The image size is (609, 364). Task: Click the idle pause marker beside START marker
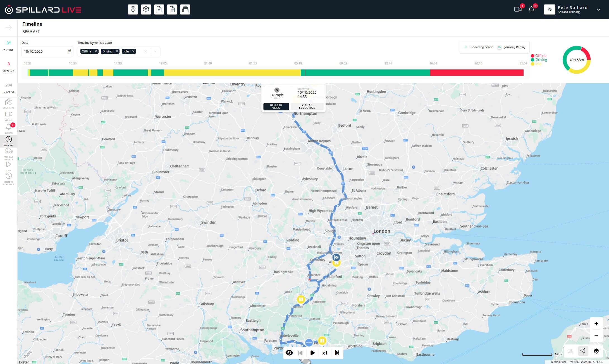click(322, 341)
